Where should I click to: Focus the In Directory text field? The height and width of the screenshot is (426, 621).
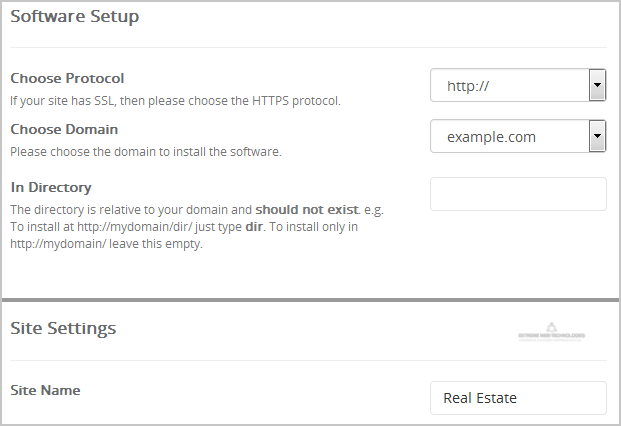(x=518, y=194)
